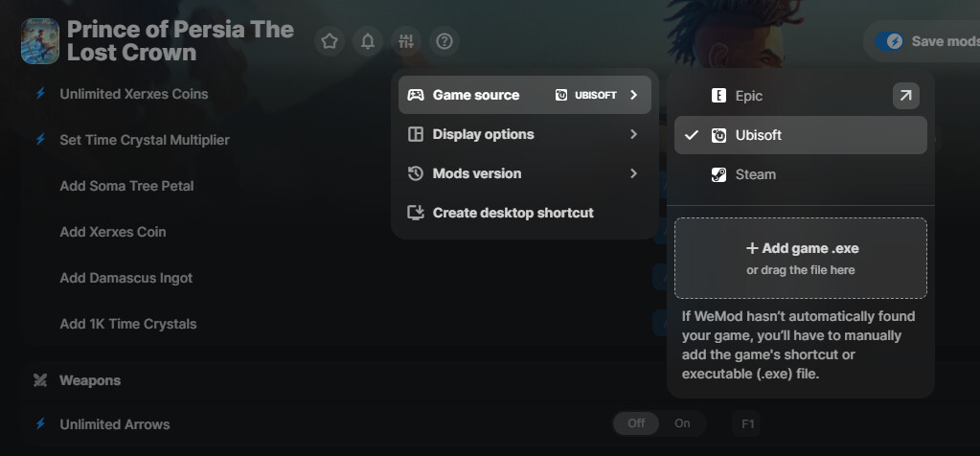
Task: Click the favorite star icon
Action: pyautogui.click(x=330, y=41)
